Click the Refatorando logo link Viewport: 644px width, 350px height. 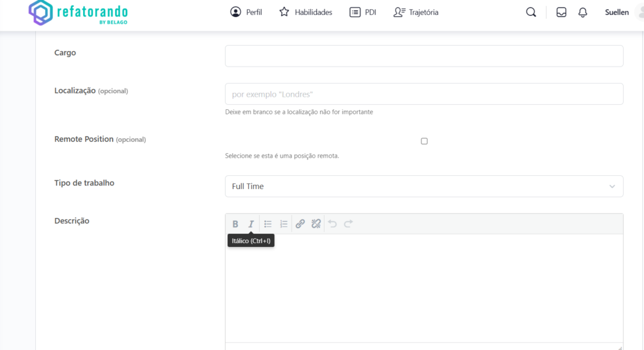pos(79,14)
